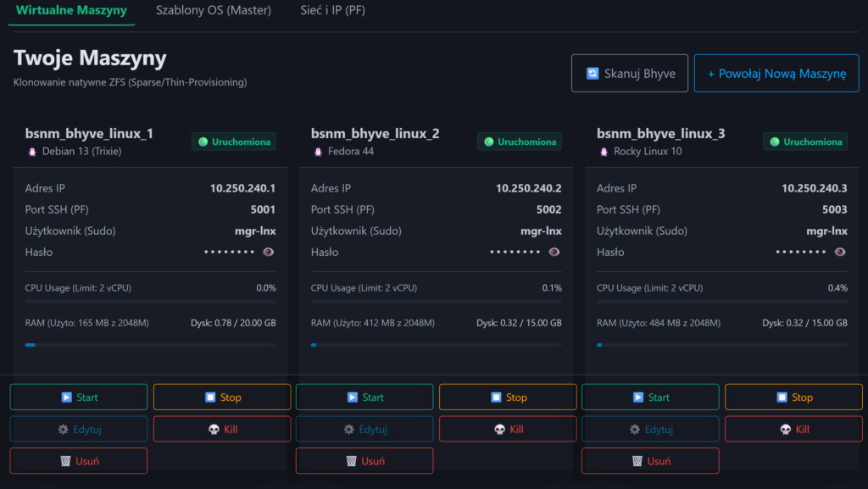Kill the bsnm_bhyve_linux_1 machine
The image size is (868, 489).
click(x=222, y=430)
